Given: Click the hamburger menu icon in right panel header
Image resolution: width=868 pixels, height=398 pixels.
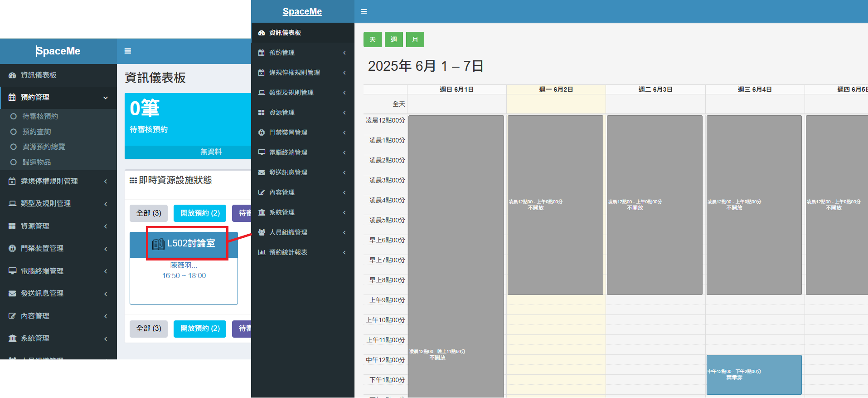Looking at the screenshot, I should [x=364, y=11].
